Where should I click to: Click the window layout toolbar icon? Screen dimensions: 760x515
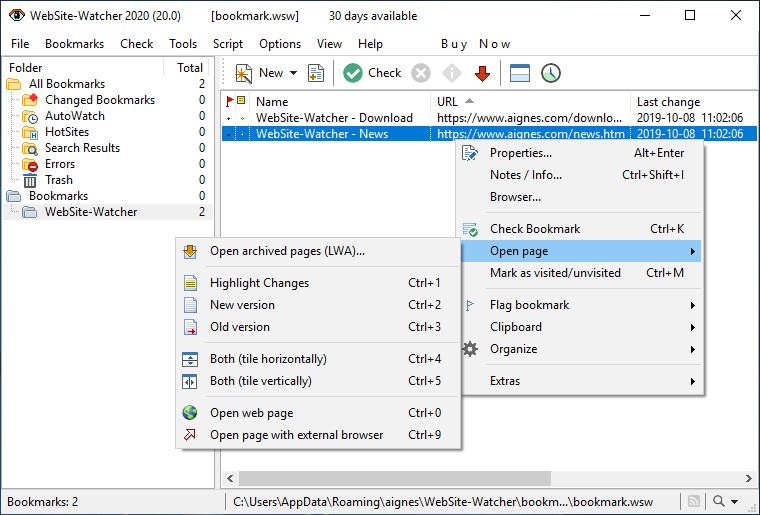(519, 73)
